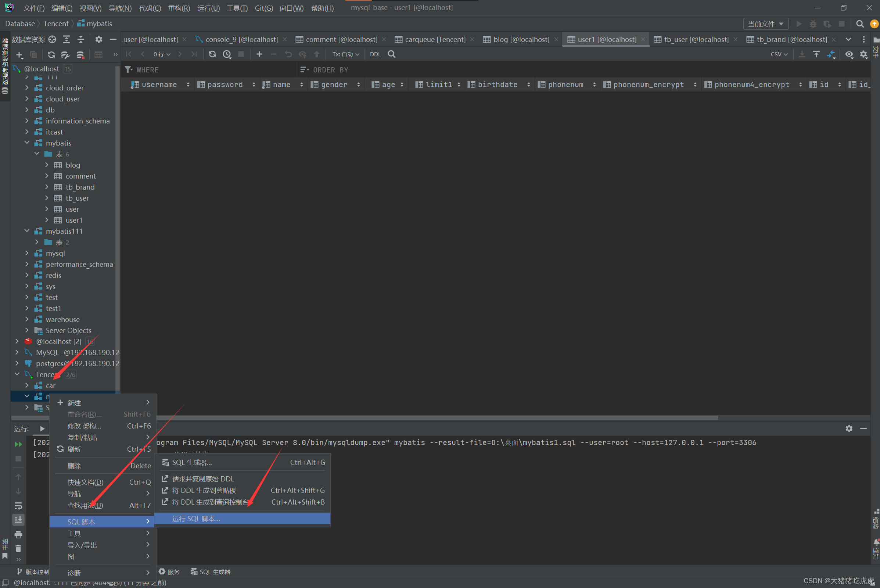Viewport: 880px width, 588px height.
Task: Collapse the mybatis schema node
Action: click(27, 143)
